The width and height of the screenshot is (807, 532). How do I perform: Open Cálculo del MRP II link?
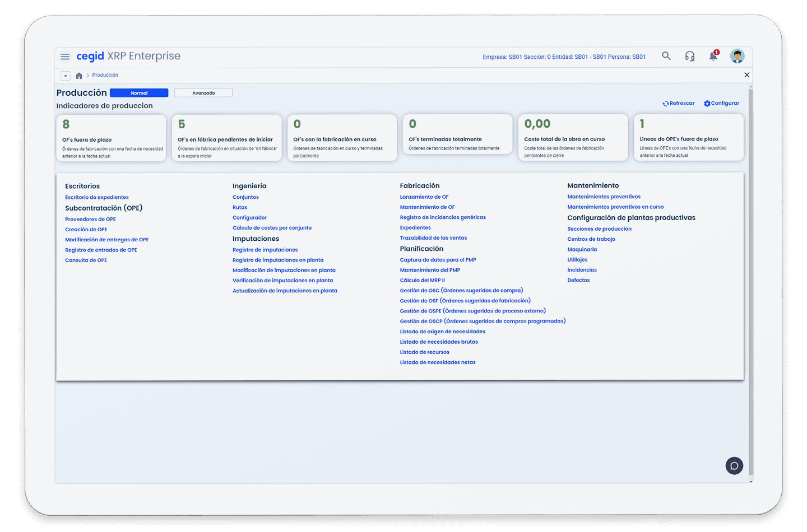click(422, 281)
